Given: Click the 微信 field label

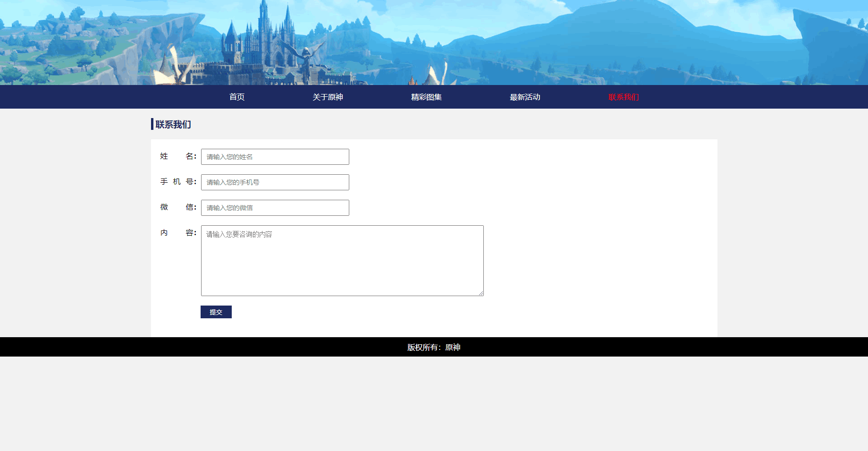Looking at the screenshot, I should (178, 207).
